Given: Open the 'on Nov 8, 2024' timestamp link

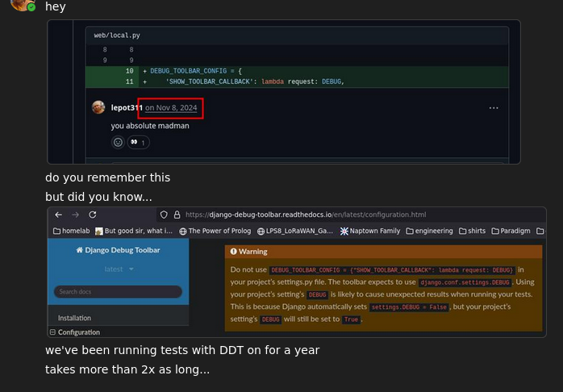Looking at the screenshot, I should (171, 108).
